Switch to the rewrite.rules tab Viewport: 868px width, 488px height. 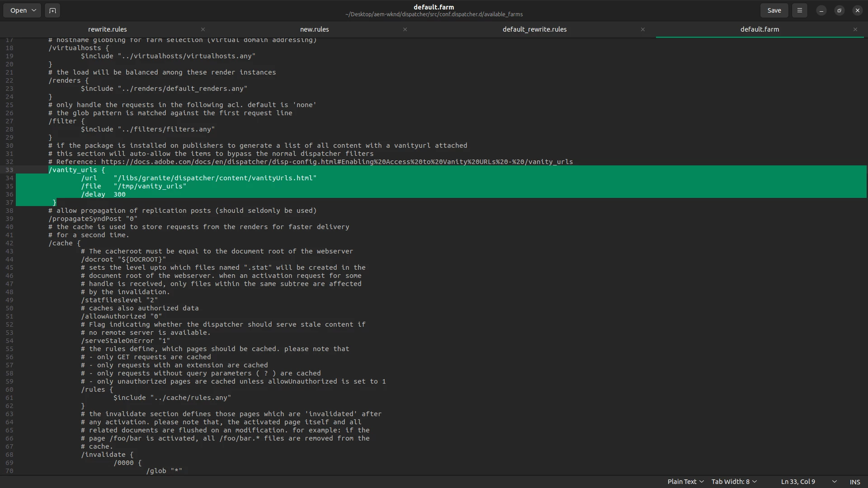(x=108, y=29)
